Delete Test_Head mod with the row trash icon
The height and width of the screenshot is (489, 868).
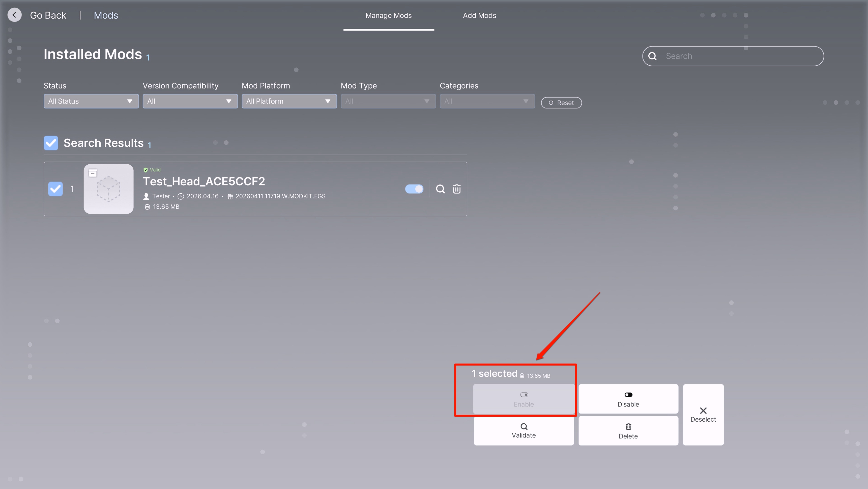tap(457, 189)
